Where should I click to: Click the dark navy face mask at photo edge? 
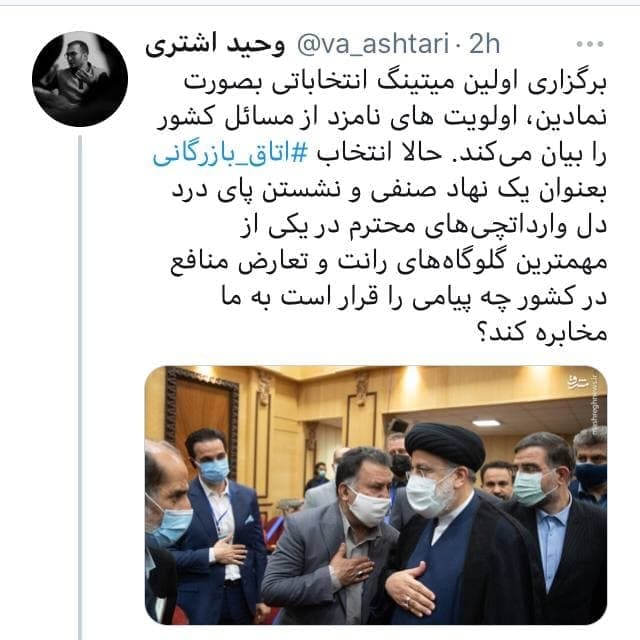click(591, 474)
